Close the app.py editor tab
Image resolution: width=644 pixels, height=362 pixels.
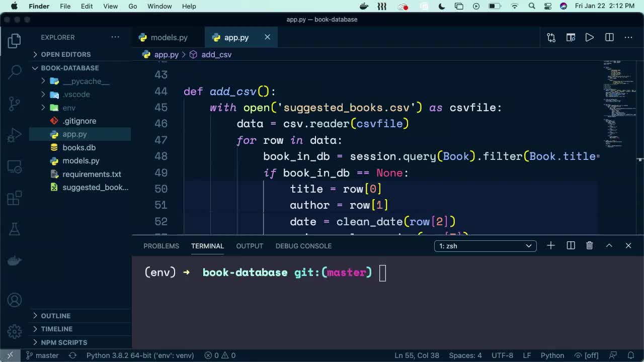click(267, 37)
